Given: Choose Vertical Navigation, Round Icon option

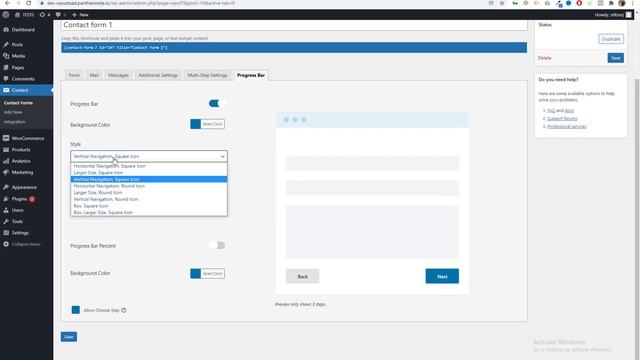Looking at the screenshot, I should pyautogui.click(x=149, y=199).
